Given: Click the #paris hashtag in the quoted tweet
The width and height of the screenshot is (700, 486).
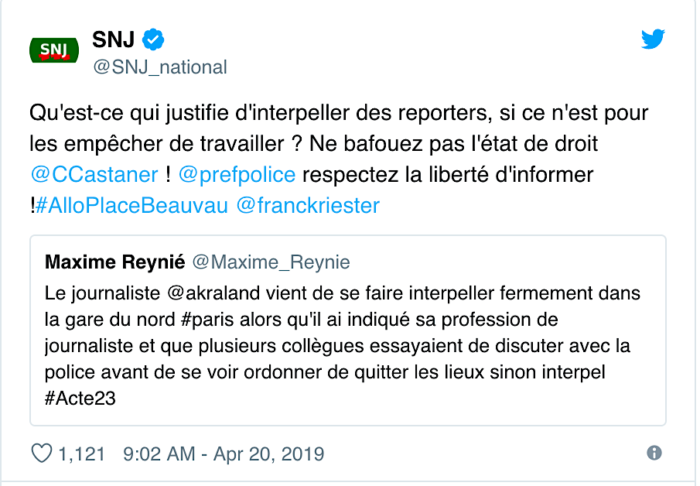Looking at the screenshot, I should point(208,320).
